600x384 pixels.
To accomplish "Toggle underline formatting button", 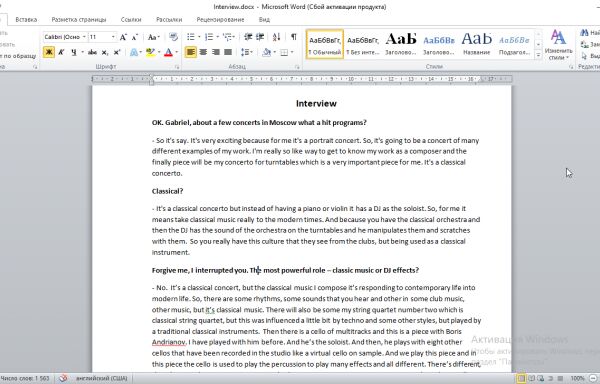I will (73, 52).
